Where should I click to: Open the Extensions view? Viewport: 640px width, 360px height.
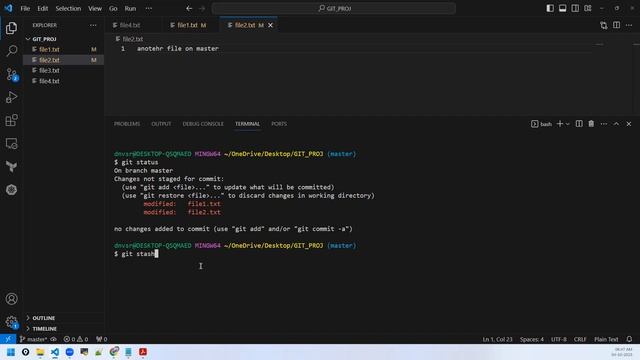11,120
